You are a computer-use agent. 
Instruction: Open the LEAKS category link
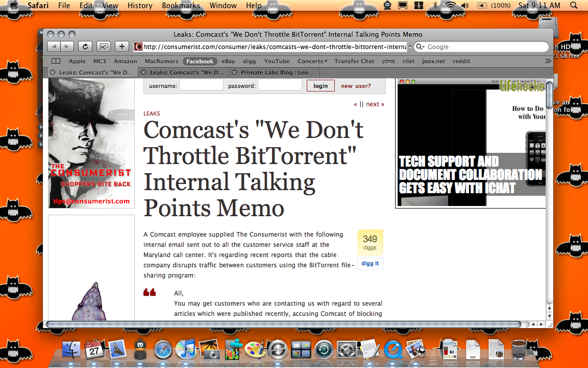(152, 113)
